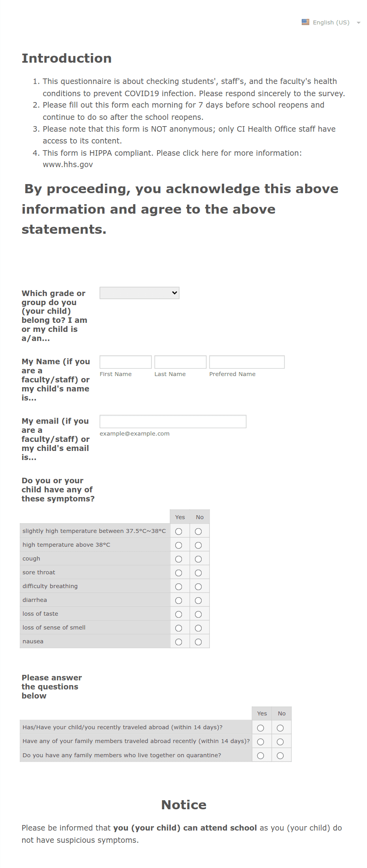Select No for sore throat
The image size is (367, 868).
(x=198, y=573)
